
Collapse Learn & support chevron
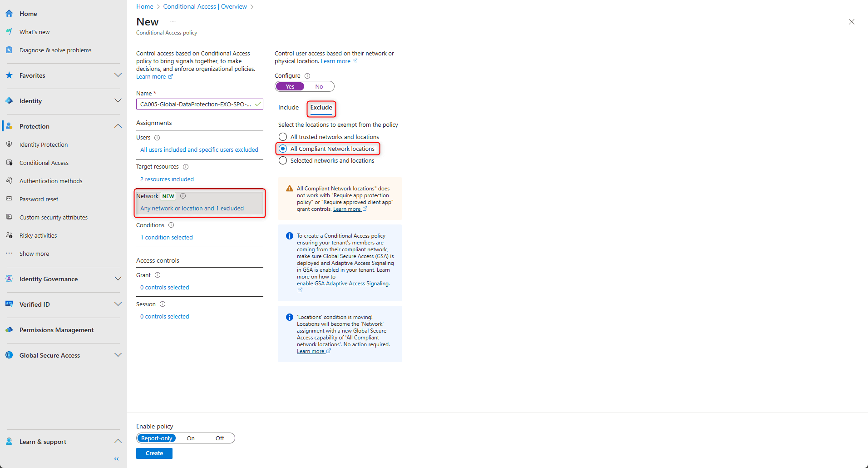(118, 441)
